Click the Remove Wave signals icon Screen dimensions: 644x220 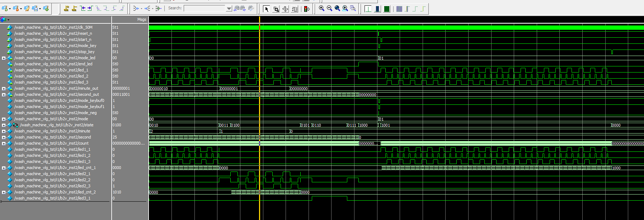point(16,8)
